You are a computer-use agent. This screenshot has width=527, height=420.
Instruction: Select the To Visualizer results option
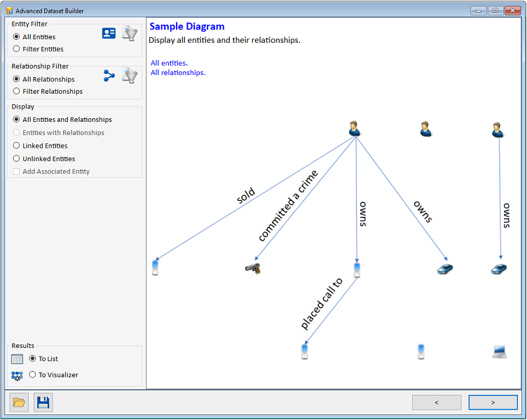coord(32,375)
